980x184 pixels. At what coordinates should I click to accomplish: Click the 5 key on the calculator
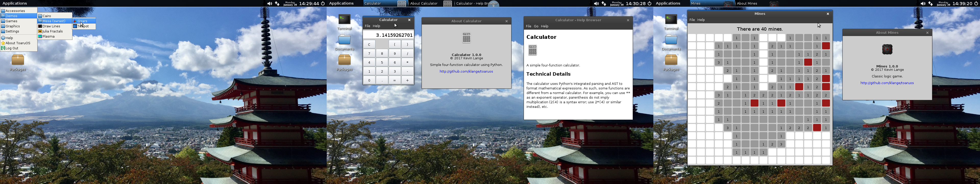tap(382, 62)
